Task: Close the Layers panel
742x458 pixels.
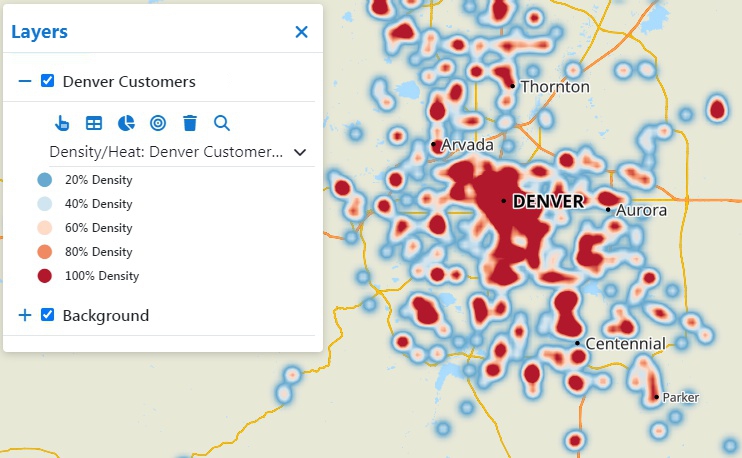Action: [301, 32]
